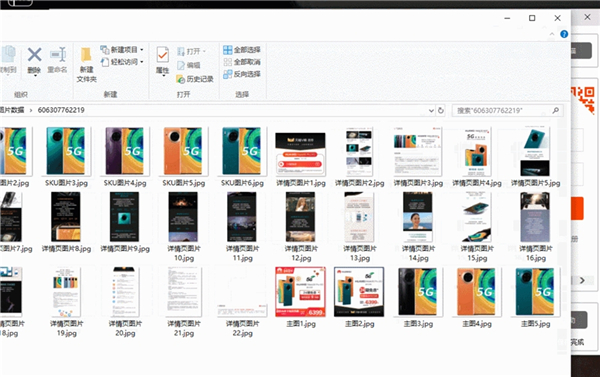Click the Rename (重命名) icon
600x377 pixels.
coord(57,60)
